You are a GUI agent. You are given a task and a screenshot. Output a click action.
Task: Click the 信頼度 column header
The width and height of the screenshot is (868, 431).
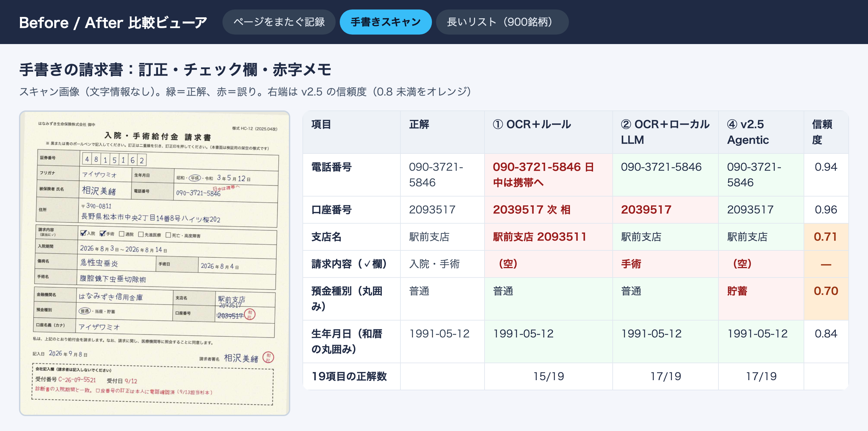point(826,132)
